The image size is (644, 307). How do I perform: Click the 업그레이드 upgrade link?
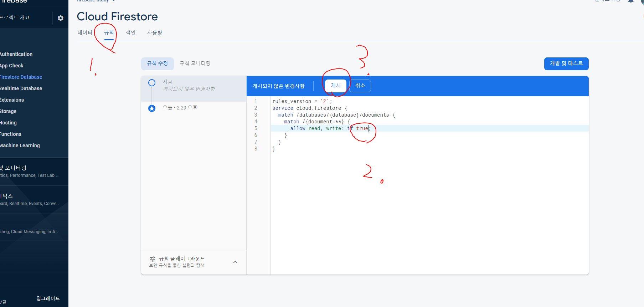point(48,298)
